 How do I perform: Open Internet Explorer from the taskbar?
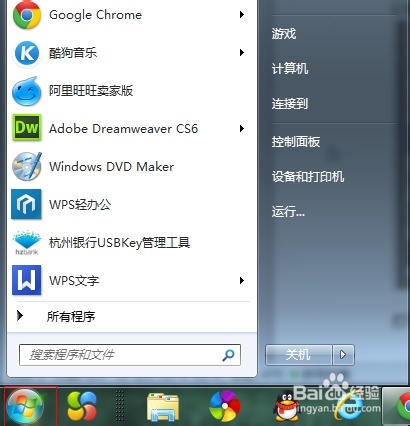pyautogui.click(x=348, y=407)
